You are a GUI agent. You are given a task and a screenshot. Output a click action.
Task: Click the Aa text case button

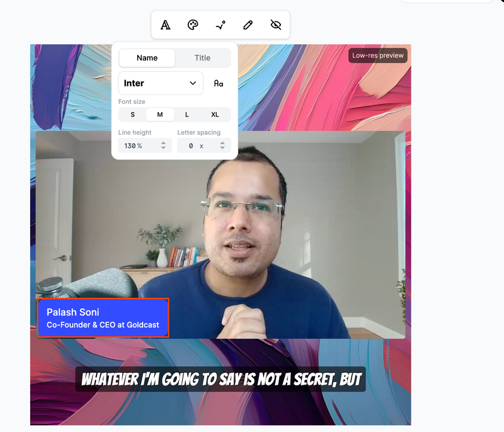(x=219, y=84)
